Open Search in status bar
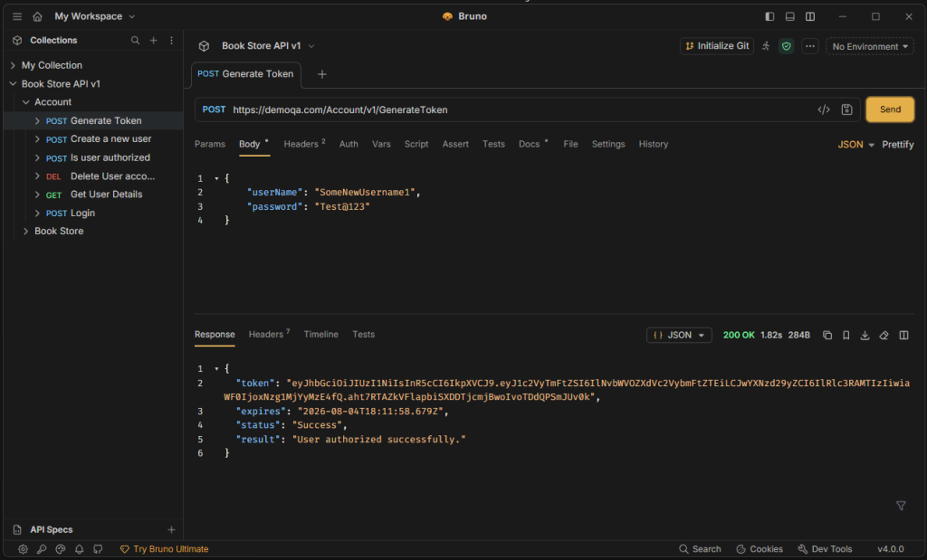927x560 pixels. click(x=700, y=549)
